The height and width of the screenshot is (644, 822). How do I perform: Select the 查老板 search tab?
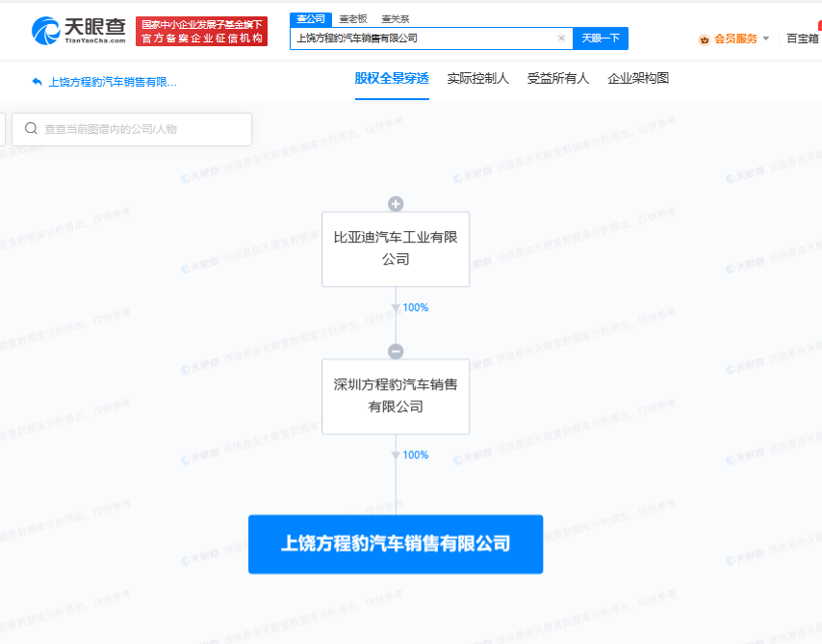tap(353, 19)
